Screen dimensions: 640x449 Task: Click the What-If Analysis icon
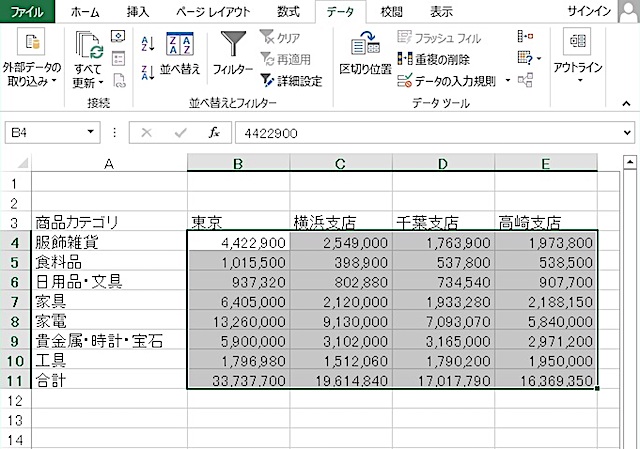click(x=525, y=58)
